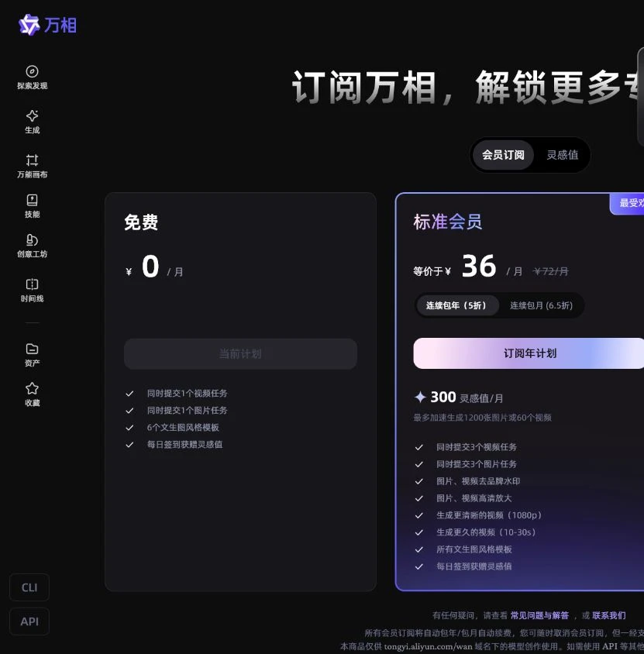Open 探索发现 in sidebar

click(32, 77)
